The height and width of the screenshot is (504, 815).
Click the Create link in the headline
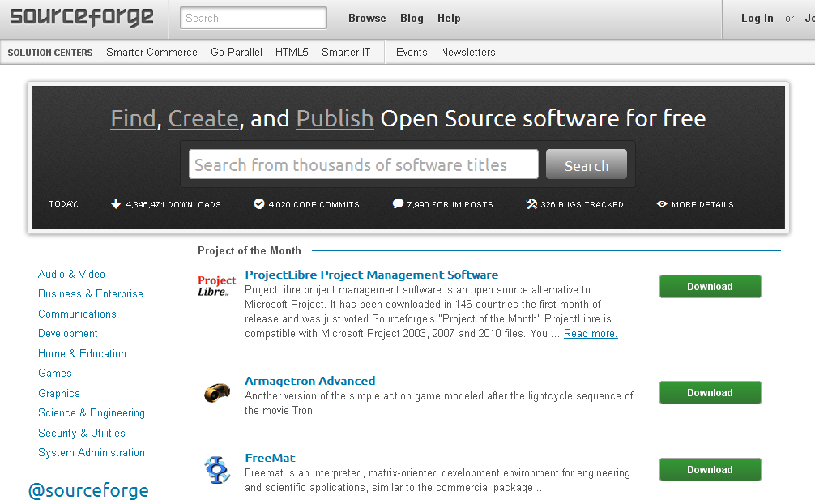coord(203,118)
